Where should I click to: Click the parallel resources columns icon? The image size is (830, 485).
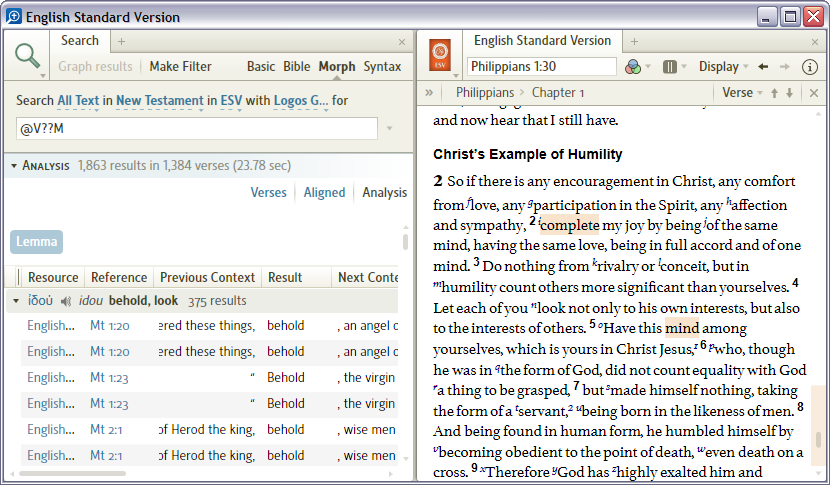(670, 67)
